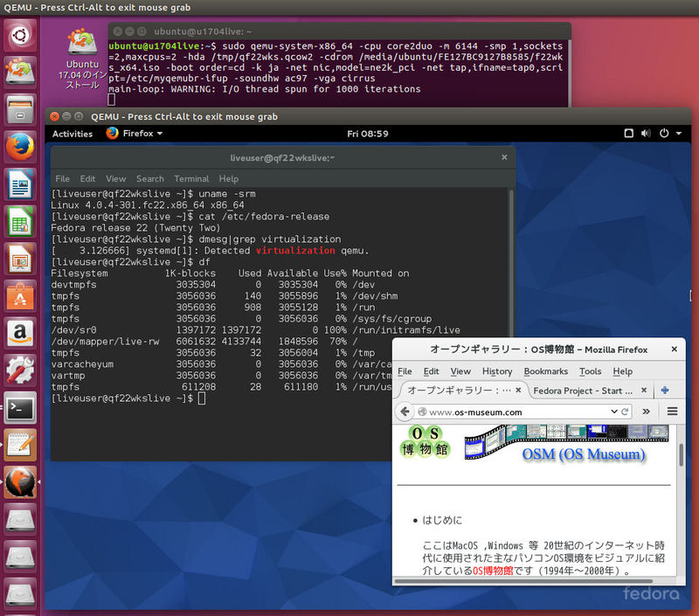Click the OS博物館 green logo
This screenshot has width=699, height=616.
click(x=426, y=442)
